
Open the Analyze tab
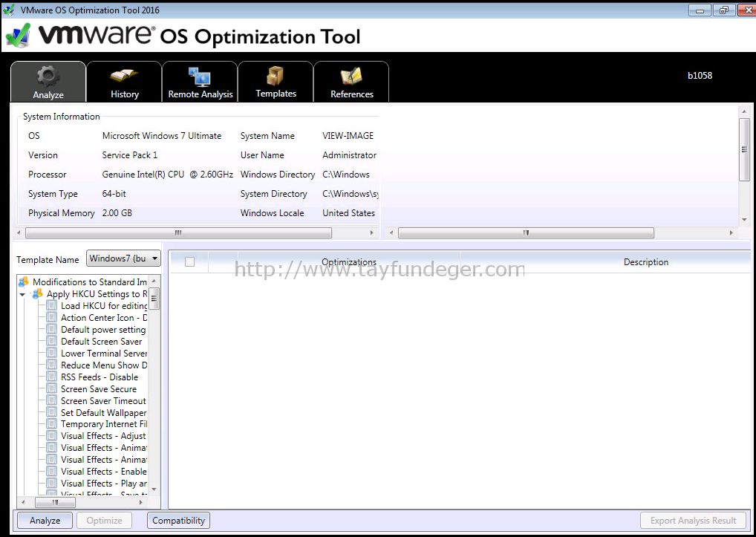point(48,82)
